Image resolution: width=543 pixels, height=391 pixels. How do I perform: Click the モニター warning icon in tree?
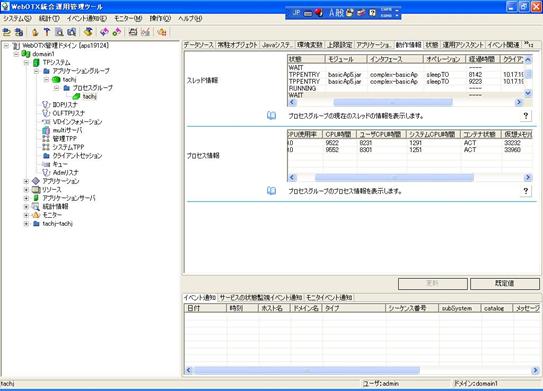pyautogui.click(x=36, y=215)
